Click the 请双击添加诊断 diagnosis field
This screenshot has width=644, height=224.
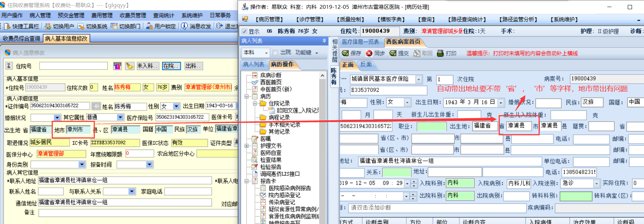click(437, 208)
